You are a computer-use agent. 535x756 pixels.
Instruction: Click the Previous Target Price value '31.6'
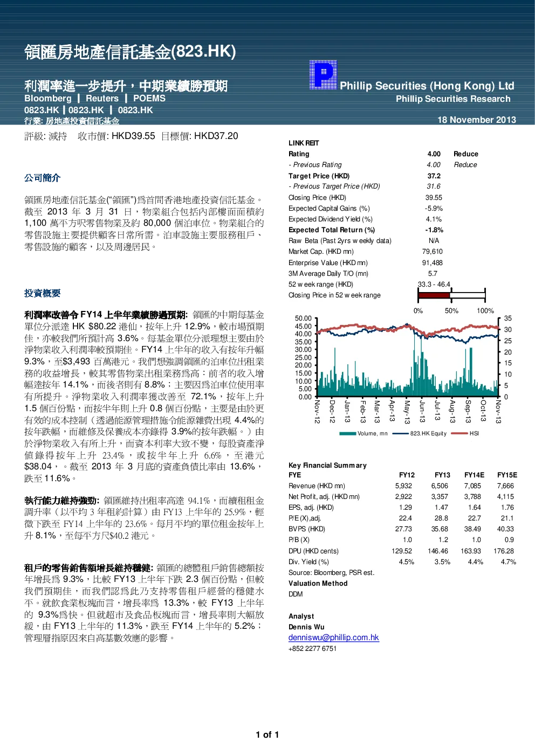pyautogui.click(x=434, y=186)
